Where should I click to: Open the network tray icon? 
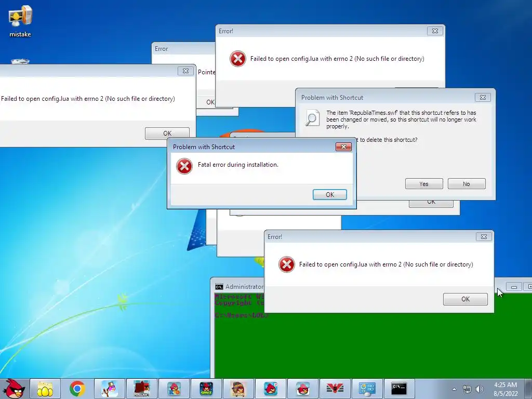coord(467,389)
